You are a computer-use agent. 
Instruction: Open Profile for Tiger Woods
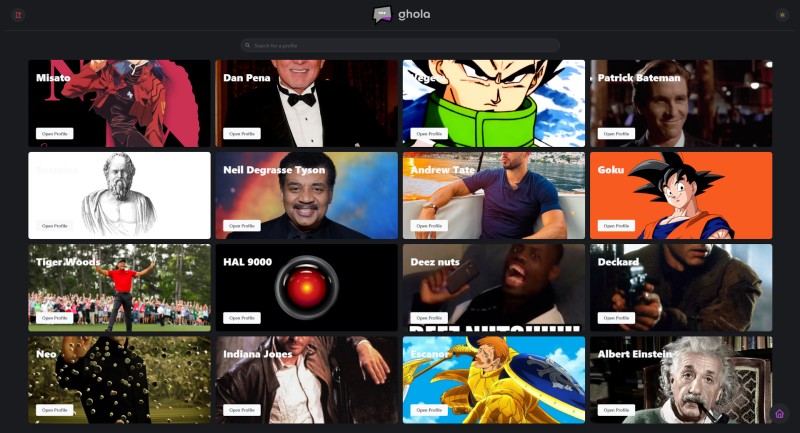[x=55, y=318]
